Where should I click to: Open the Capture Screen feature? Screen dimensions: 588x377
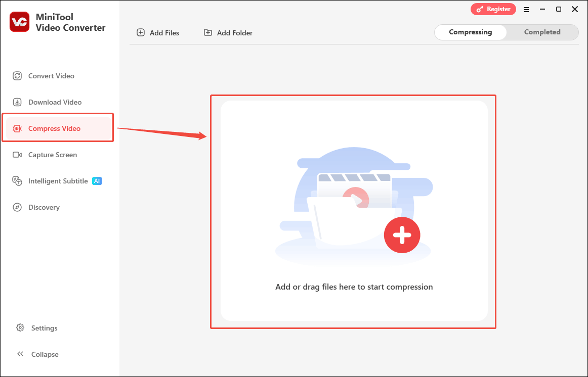53,154
